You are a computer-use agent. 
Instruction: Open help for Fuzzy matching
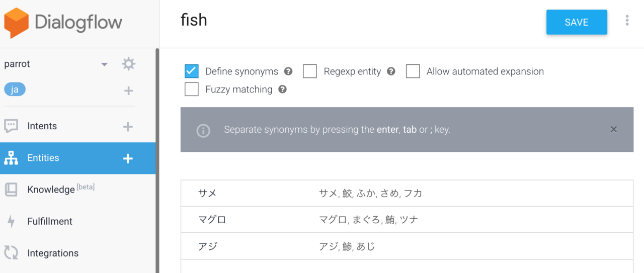[x=283, y=89]
